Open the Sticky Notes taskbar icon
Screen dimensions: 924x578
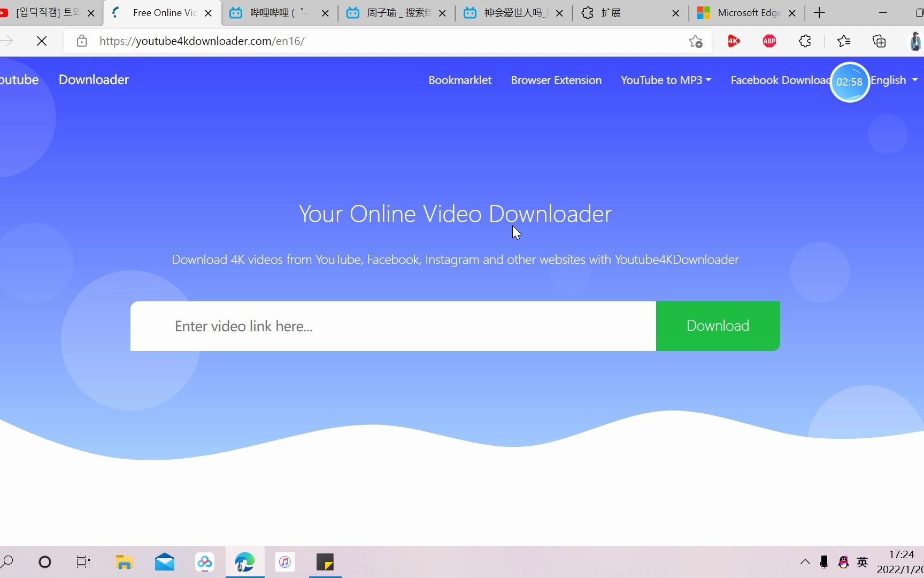(x=325, y=562)
